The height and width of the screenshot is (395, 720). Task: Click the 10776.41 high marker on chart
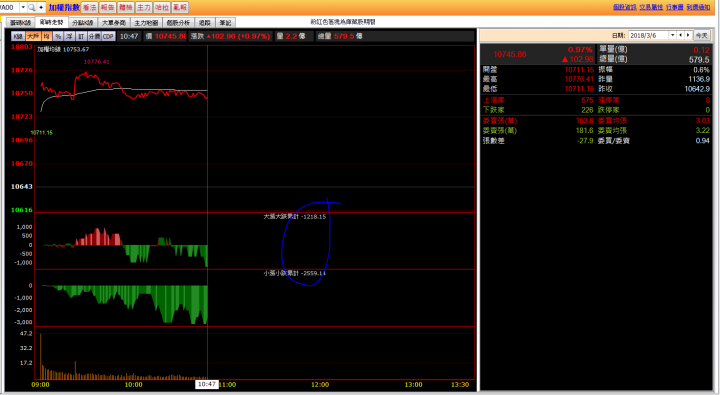click(96, 62)
